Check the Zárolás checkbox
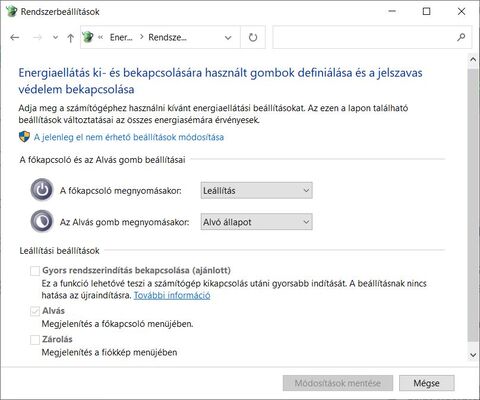The height and width of the screenshot is (400, 480). 35,340
